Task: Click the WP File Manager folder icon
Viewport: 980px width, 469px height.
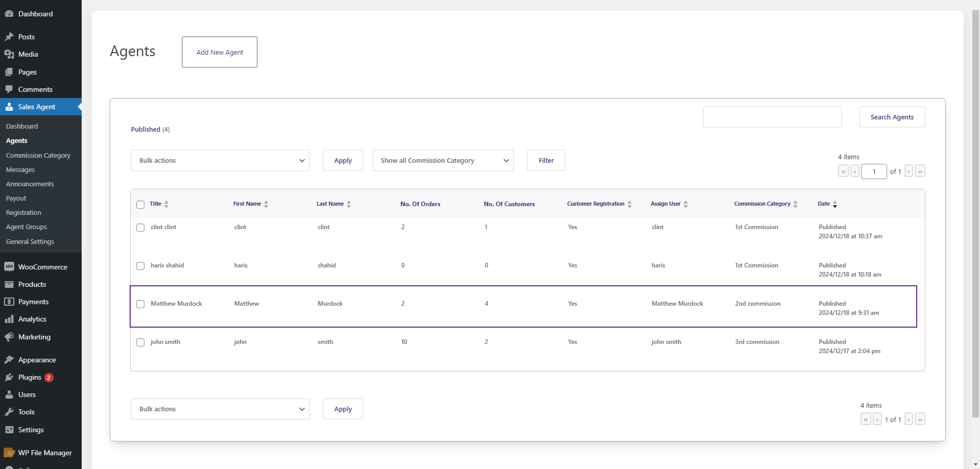Action: [9, 453]
